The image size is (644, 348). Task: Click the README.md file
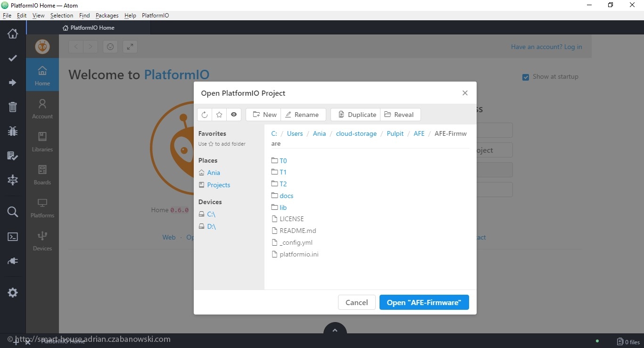(294, 231)
